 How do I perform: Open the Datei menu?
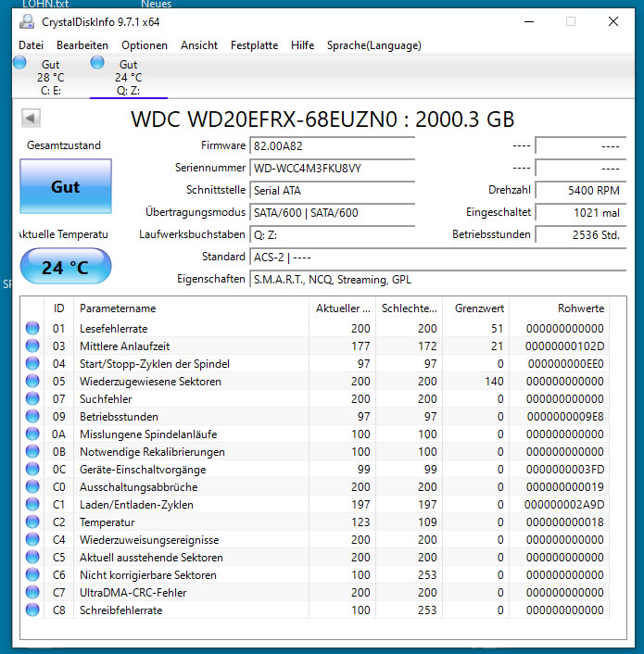pos(31,45)
